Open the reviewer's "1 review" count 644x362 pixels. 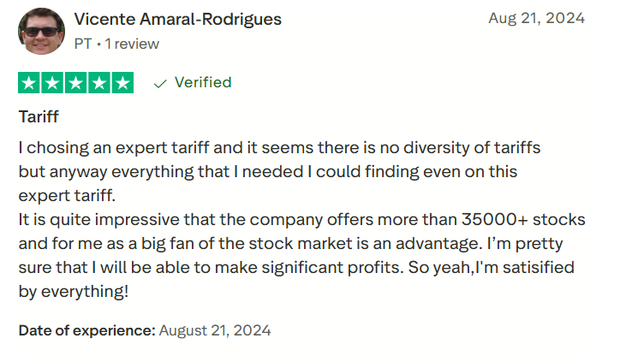pyautogui.click(x=132, y=44)
